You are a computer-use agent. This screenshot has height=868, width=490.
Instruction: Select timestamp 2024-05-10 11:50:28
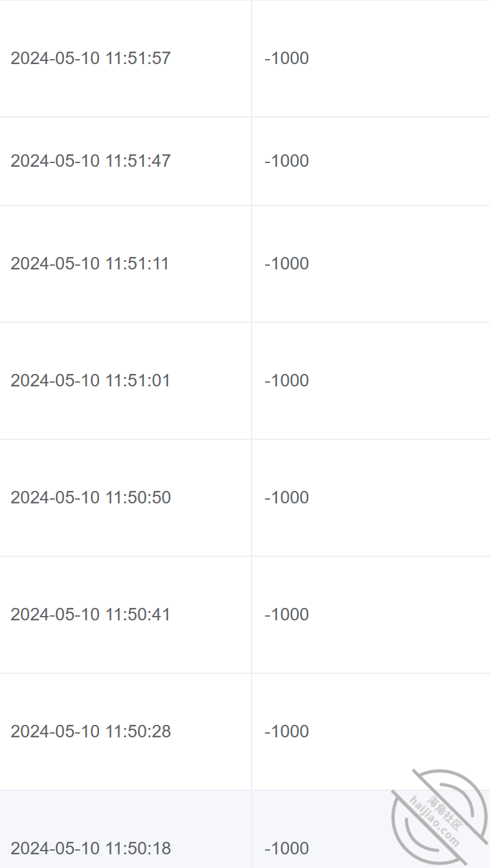click(91, 732)
